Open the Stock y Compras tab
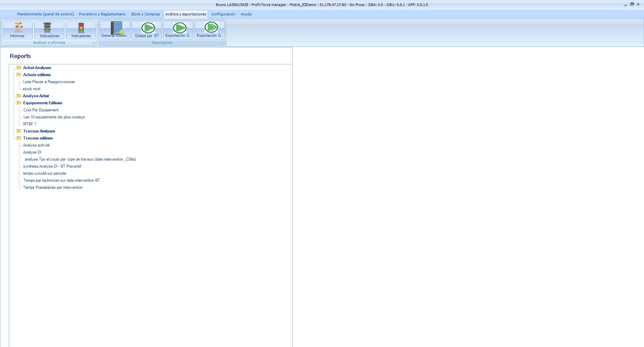Viewport: 644px width, 347px height. pyautogui.click(x=146, y=14)
